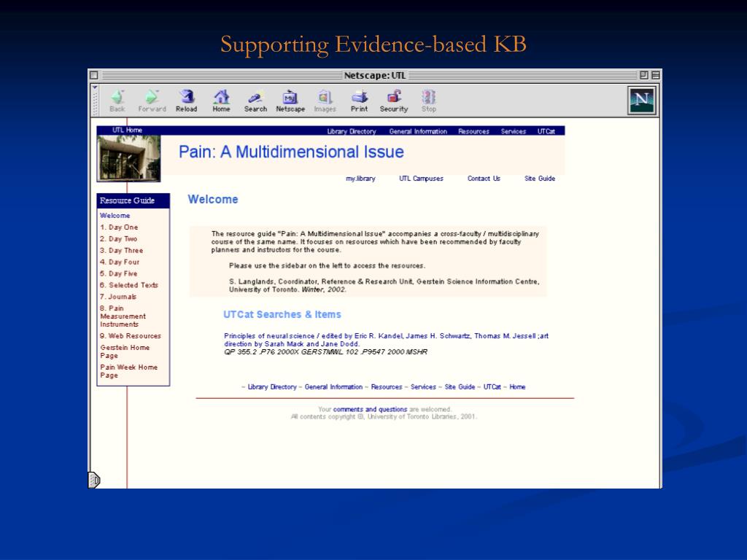Screen dimensions: 747x560
Task: Click the Pain: A Multidimensional Issue title
Action: coord(291,152)
